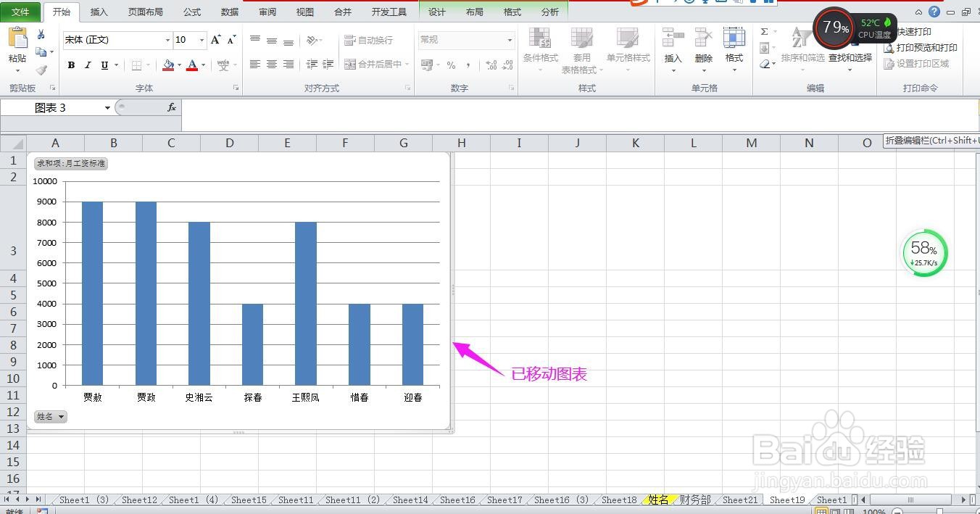Click the Insert cells 插入 icon

tap(673, 38)
